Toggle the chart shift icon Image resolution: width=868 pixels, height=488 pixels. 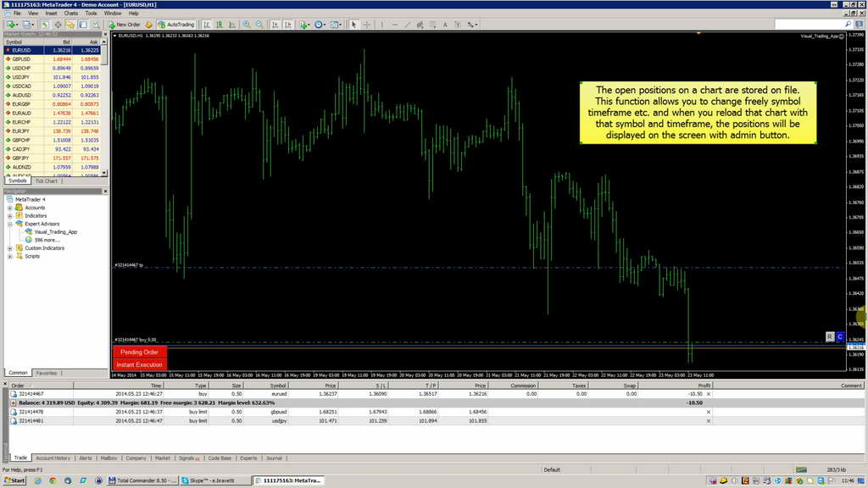[288, 25]
